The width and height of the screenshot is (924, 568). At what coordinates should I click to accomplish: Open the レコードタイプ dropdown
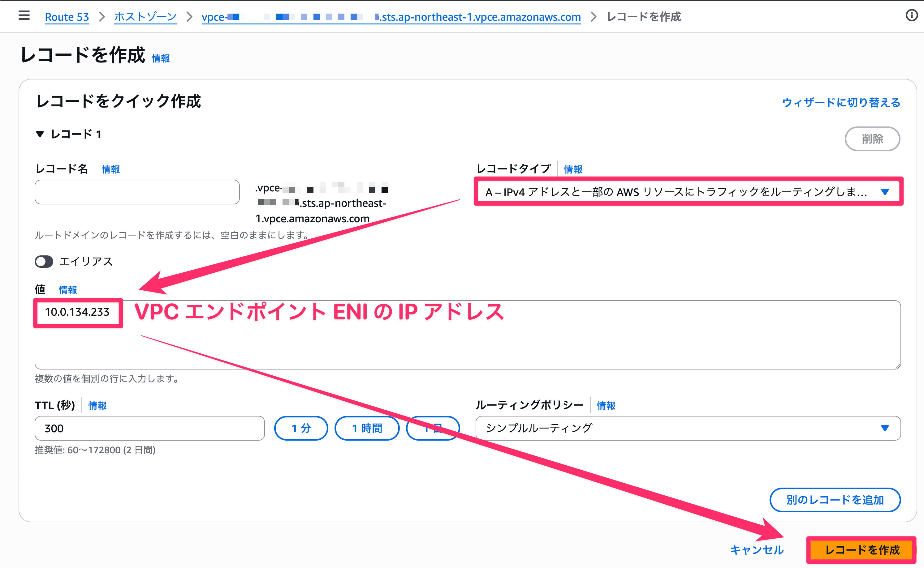(x=688, y=192)
